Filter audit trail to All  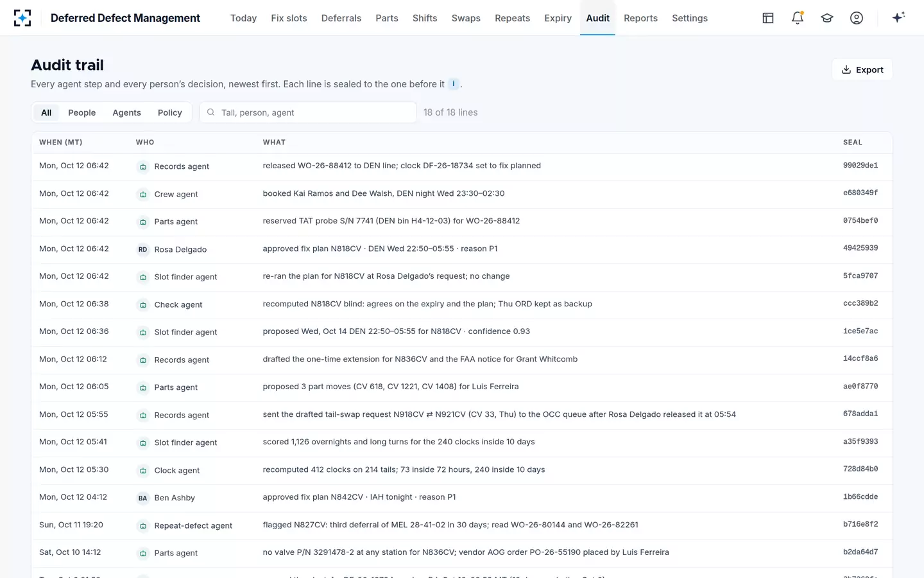click(46, 112)
